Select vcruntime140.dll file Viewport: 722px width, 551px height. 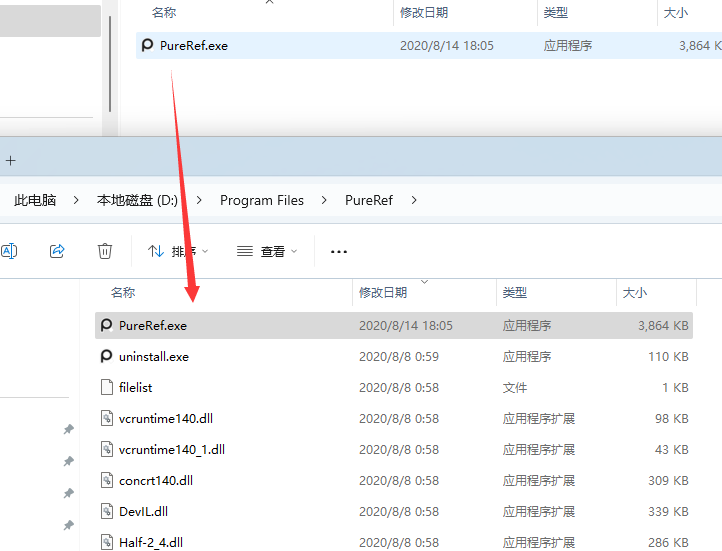point(394,418)
